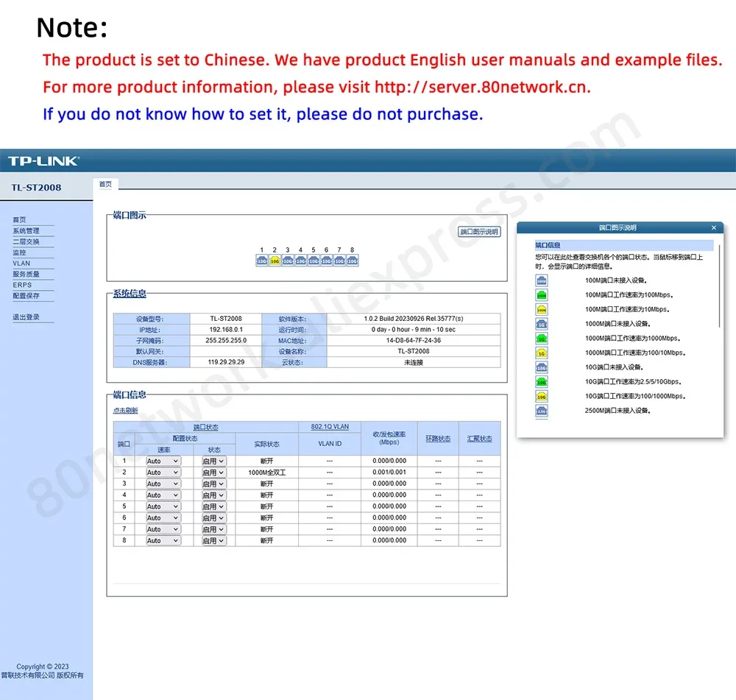Click port 4 icon in port diagram
736x700 pixels.
[x=300, y=261]
